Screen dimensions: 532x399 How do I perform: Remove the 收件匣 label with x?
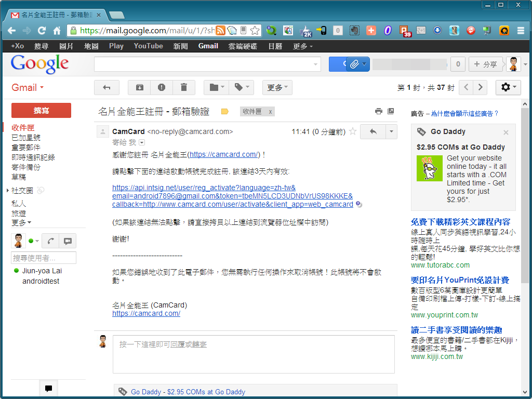point(270,112)
